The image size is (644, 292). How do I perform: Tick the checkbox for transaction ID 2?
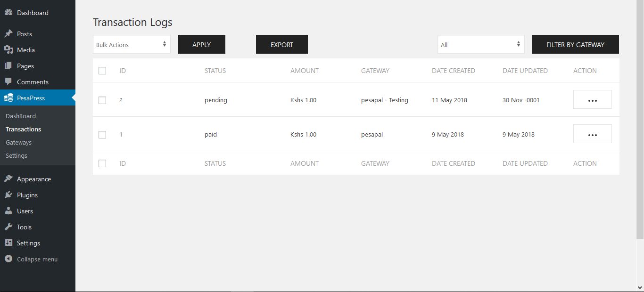(102, 100)
